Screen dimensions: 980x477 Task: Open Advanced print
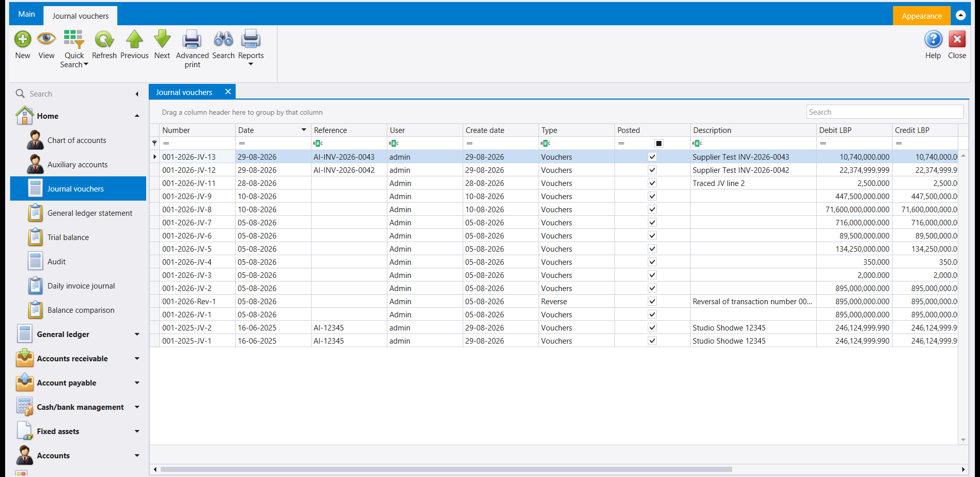(192, 39)
